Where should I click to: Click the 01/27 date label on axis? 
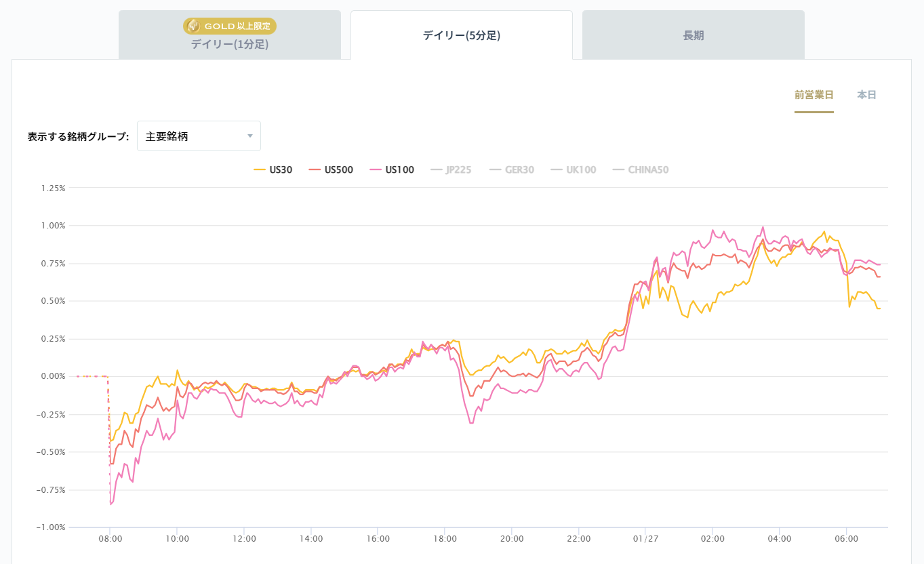(x=645, y=539)
